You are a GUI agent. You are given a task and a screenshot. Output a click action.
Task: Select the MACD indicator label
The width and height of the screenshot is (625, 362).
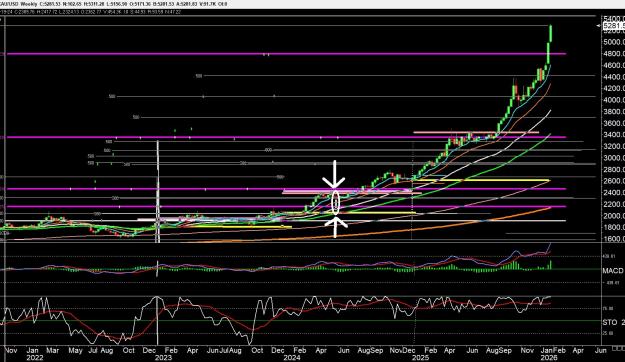(x=613, y=271)
